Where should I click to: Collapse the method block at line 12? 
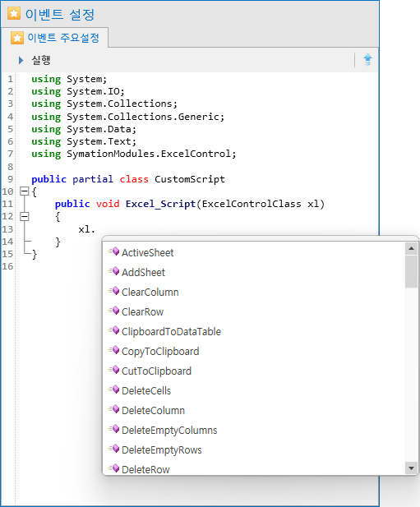click(25, 216)
